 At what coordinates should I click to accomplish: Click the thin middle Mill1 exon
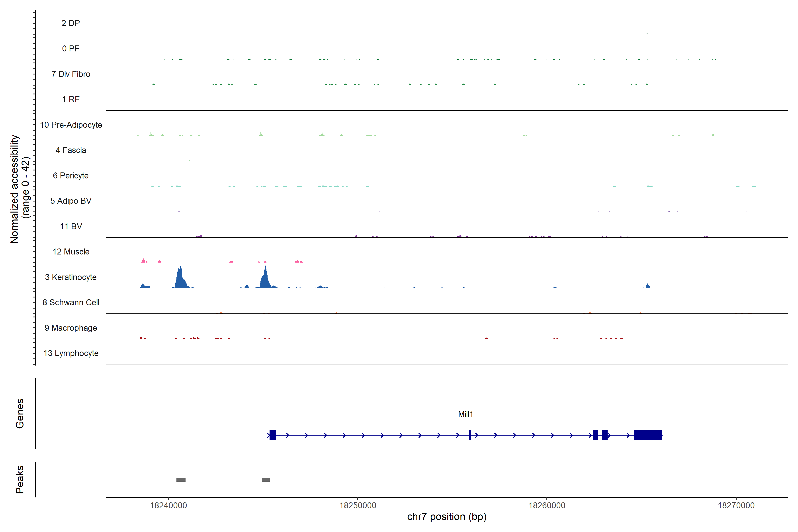(469, 435)
